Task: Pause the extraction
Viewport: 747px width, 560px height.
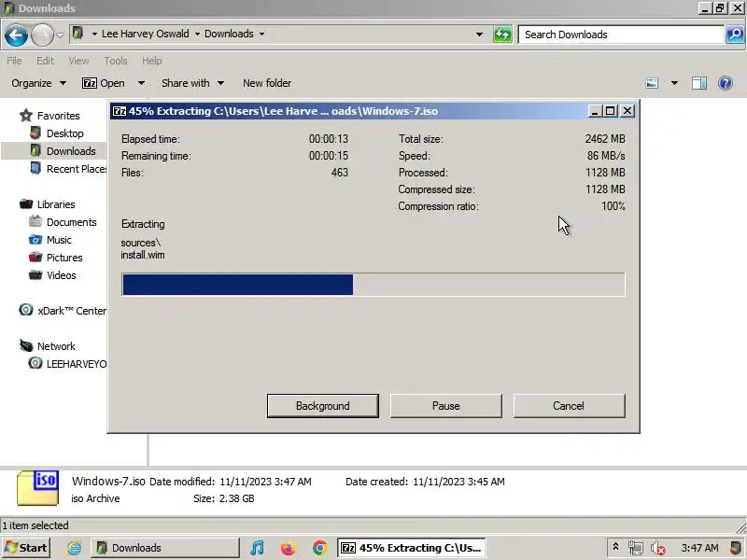Action: click(446, 406)
